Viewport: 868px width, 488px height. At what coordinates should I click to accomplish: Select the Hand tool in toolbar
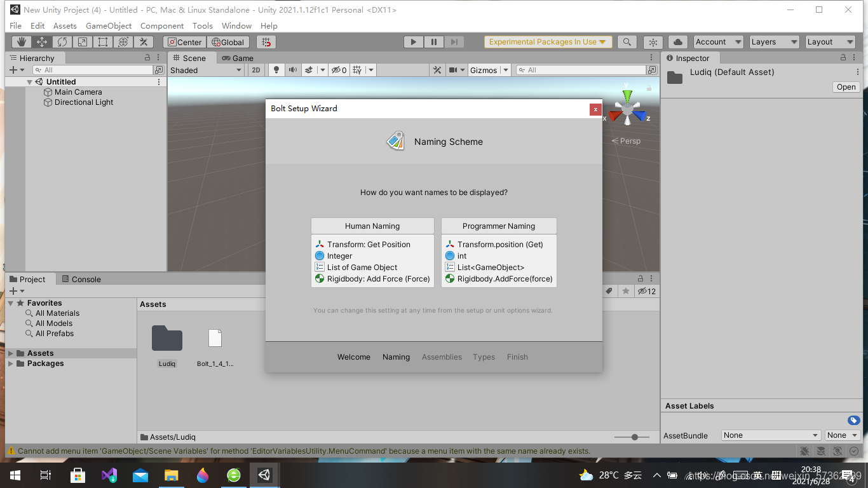click(x=22, y=42)
